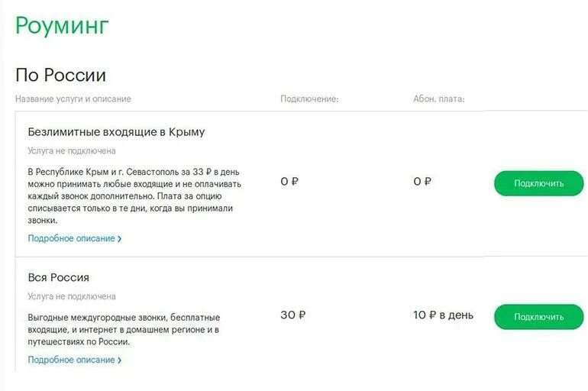588x391 pixels.
Task: Click Подключить for Вся Россия service
Action: pyautogui.click(x=539, y=317)
